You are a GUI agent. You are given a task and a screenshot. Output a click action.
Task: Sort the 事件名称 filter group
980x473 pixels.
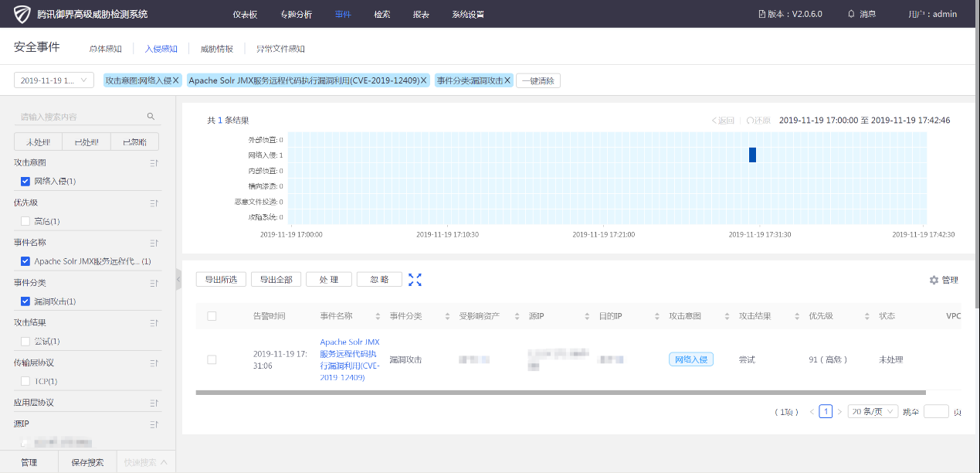[x=154, y=243]
